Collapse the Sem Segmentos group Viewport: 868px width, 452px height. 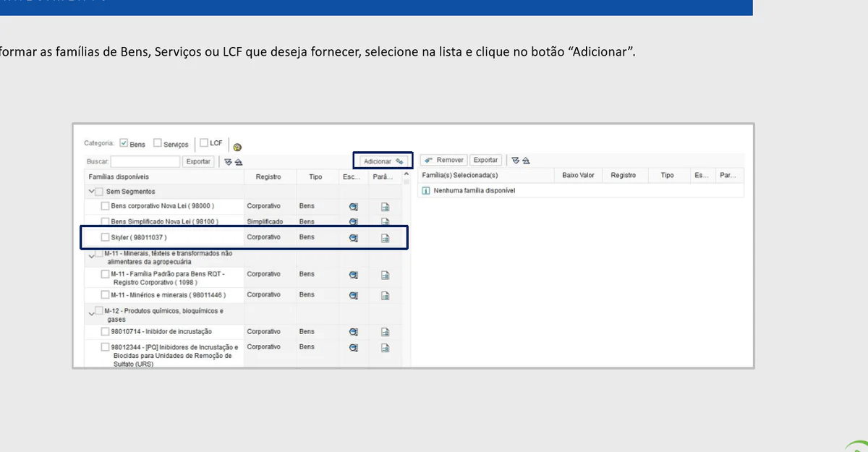[x=92, y=192]
